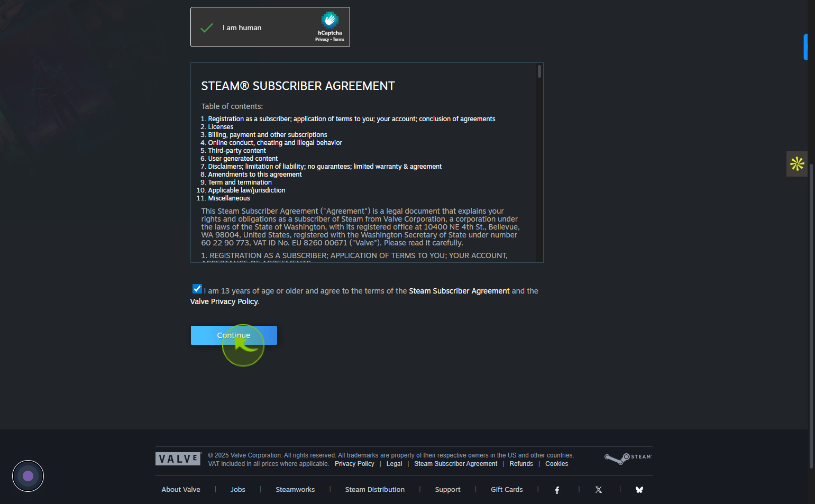The image size is (815, 504).
Task: Open the footer Refunds link
Action: pos(521,464)
